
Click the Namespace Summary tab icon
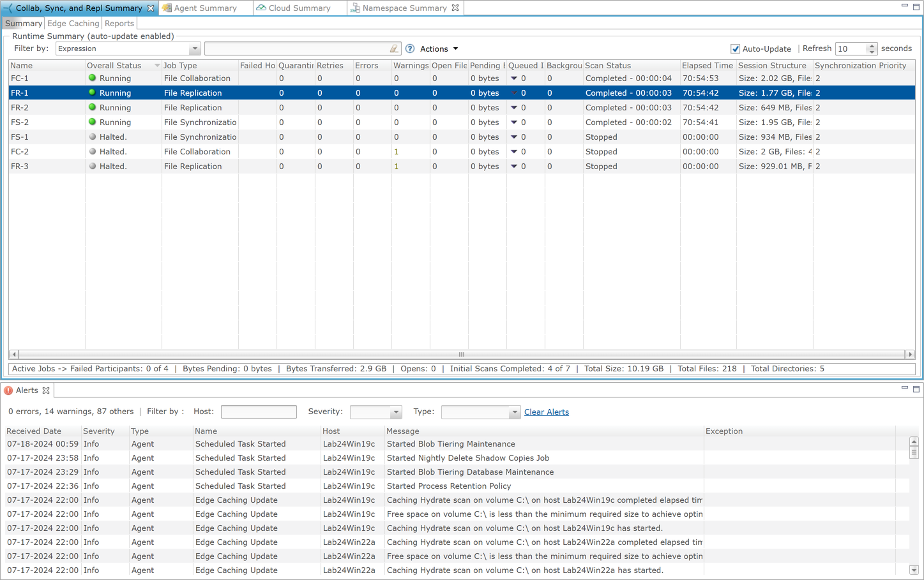[355, 8]
